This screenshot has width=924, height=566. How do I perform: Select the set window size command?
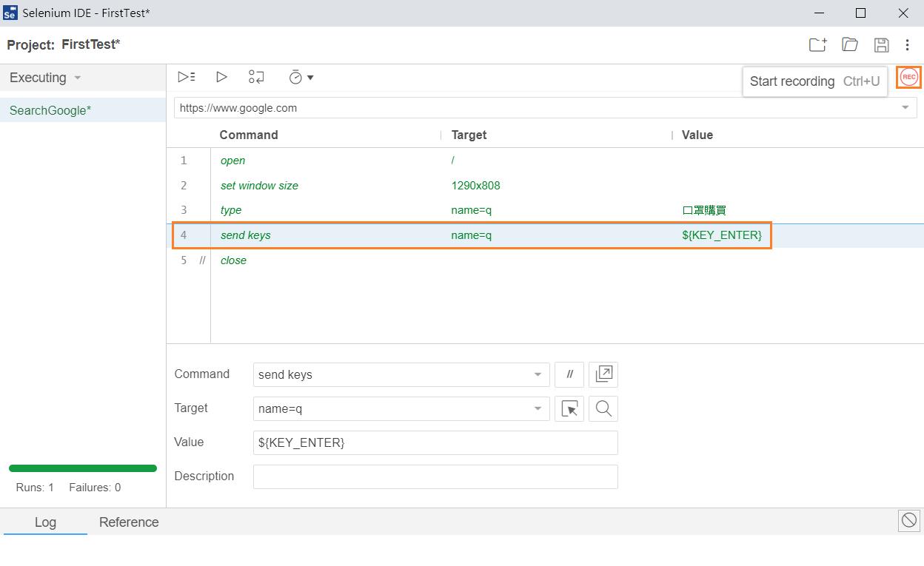[545, 186]
